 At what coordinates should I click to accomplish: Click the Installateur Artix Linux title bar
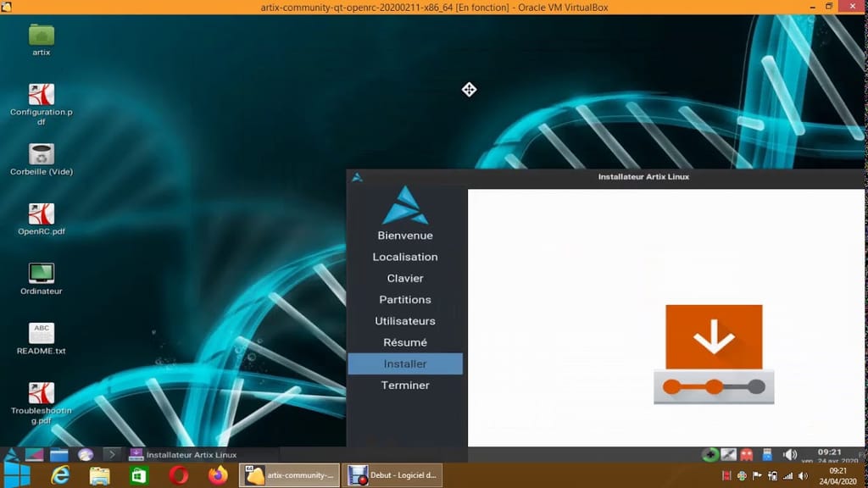tap(643, 177)
